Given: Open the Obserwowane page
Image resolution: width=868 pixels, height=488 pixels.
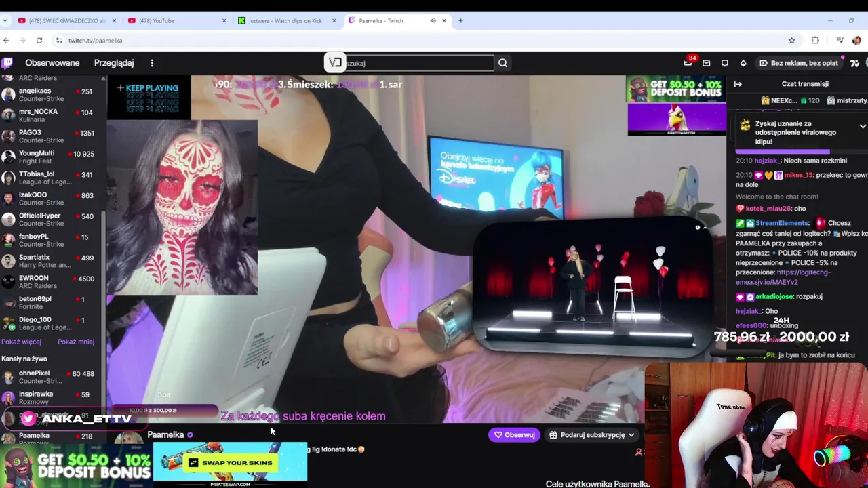Looking at the screenshot, I should click(52, 63).
